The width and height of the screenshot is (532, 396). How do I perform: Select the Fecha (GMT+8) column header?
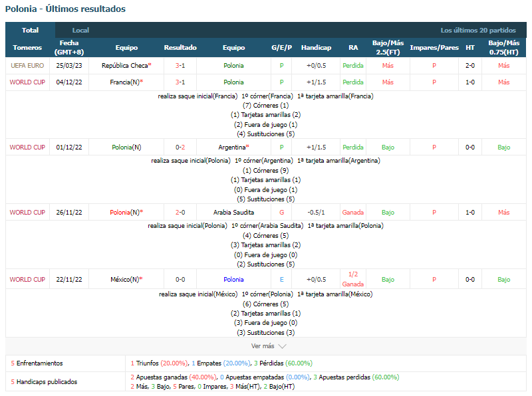tap(69, 47)
